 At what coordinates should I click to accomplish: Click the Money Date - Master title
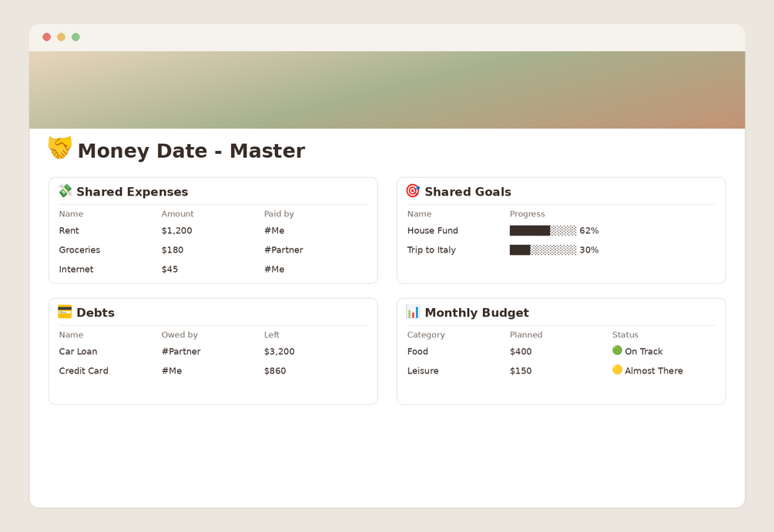pyautogui.click(x=192, y=151)
